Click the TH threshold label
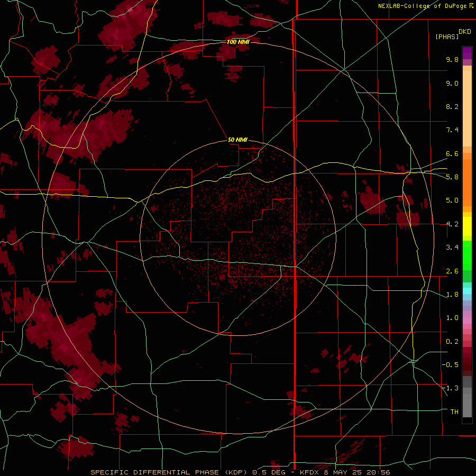476x476 pixels. tap(454, 412)
